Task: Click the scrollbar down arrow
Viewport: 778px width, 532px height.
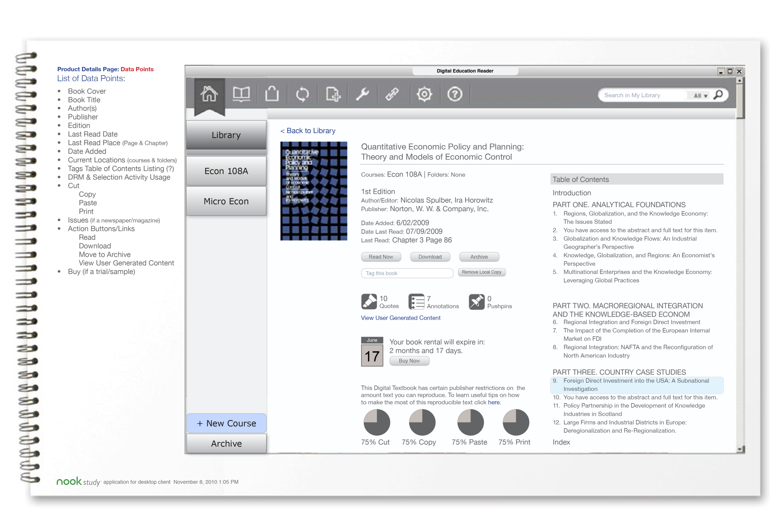Action: point(740,449)
